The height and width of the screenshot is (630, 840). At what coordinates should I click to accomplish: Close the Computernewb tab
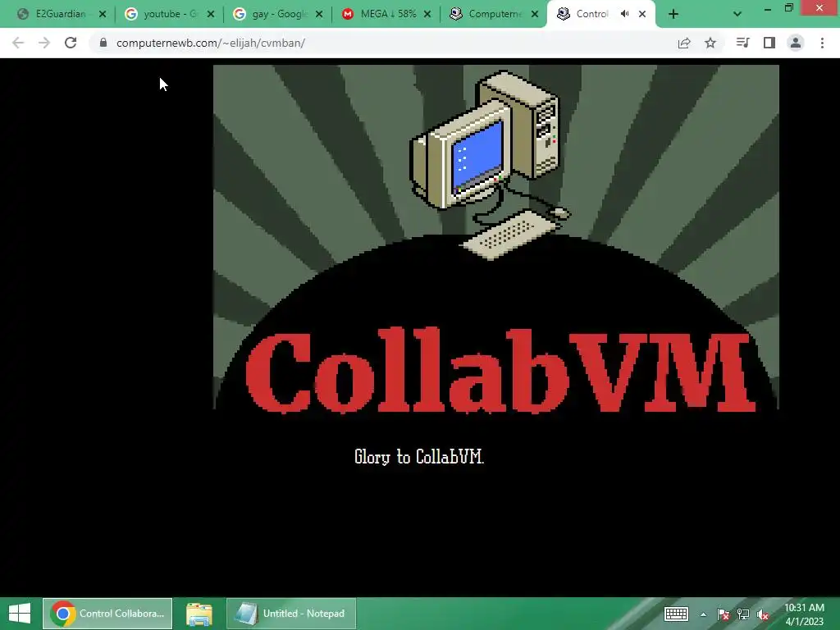point(535,15)
